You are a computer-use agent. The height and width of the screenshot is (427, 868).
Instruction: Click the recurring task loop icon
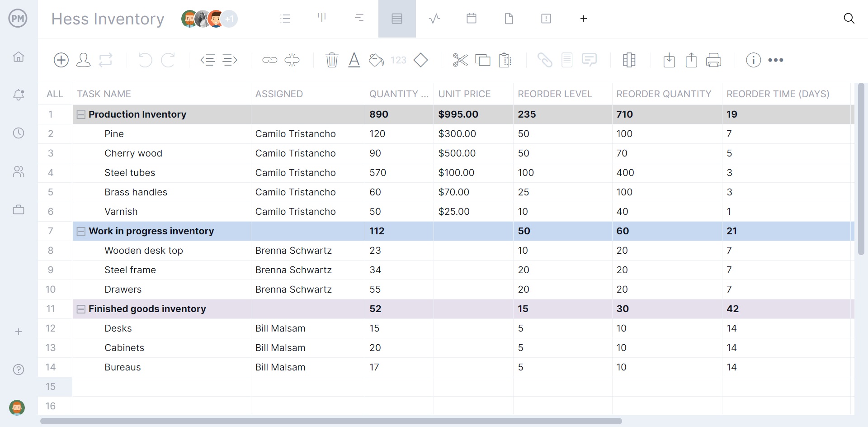point(106,60)
